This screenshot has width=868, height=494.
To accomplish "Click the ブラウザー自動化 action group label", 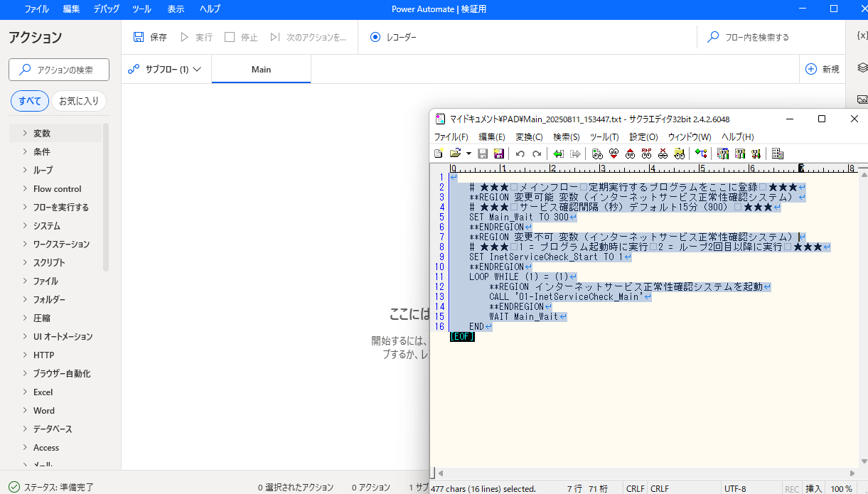I will click(x=62, y=373).
